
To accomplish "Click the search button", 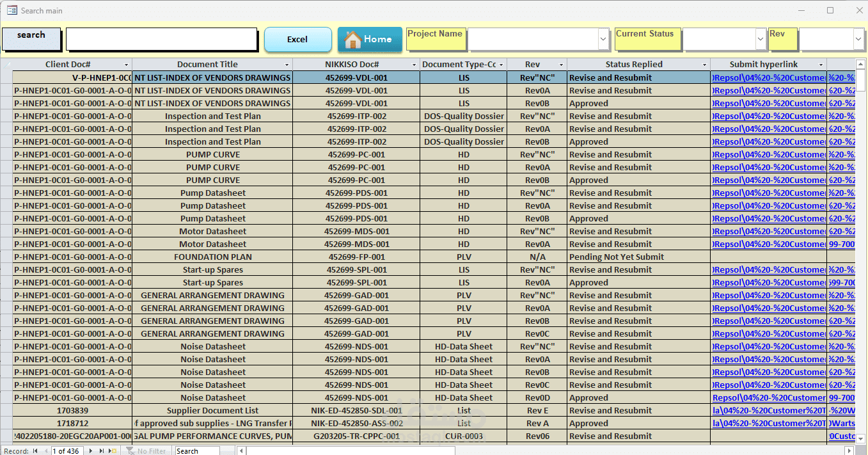I will pyautogui.click(x=31, y=39).
